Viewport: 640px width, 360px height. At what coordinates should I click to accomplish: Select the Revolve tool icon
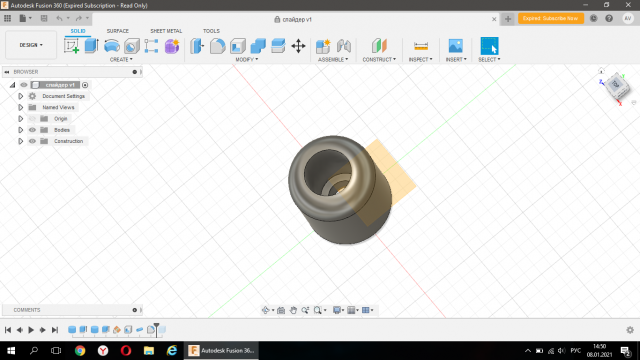point(111,46)
